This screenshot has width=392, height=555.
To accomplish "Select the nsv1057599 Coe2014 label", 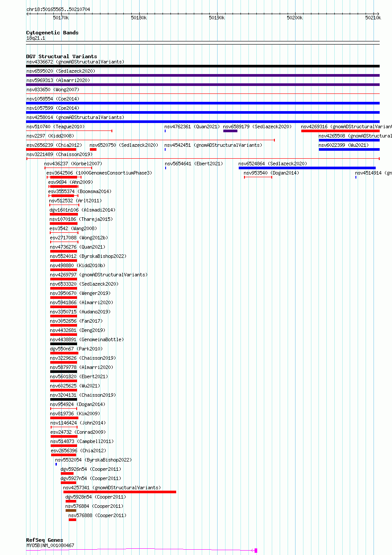I will (x=53, y=108).
